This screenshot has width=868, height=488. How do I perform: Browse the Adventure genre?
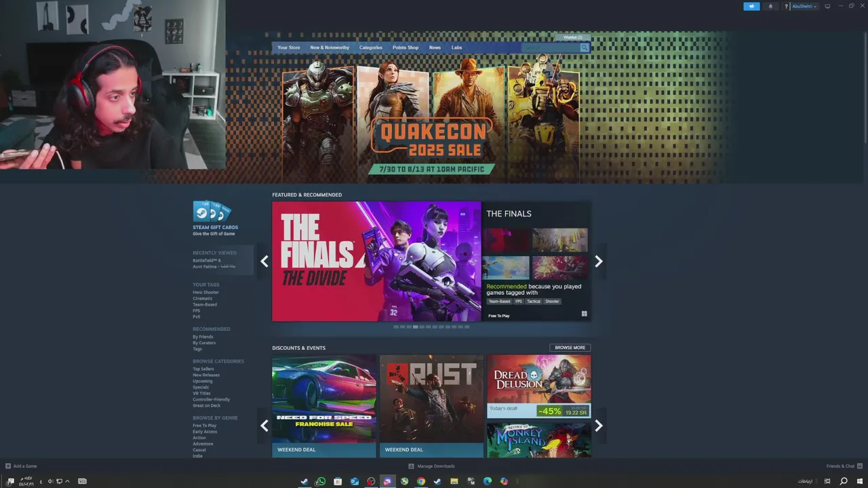[203, 444]
